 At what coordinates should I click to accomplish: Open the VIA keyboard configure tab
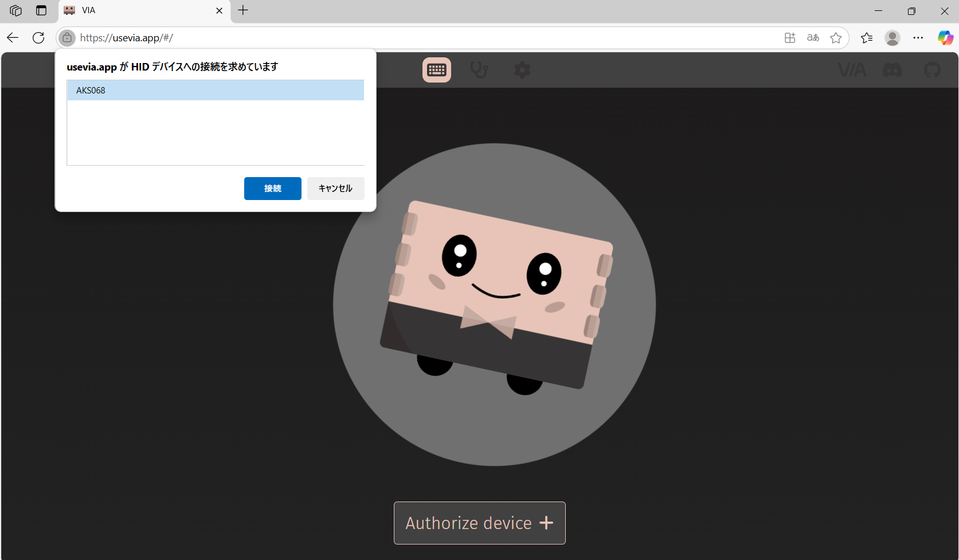pos(437,70)
